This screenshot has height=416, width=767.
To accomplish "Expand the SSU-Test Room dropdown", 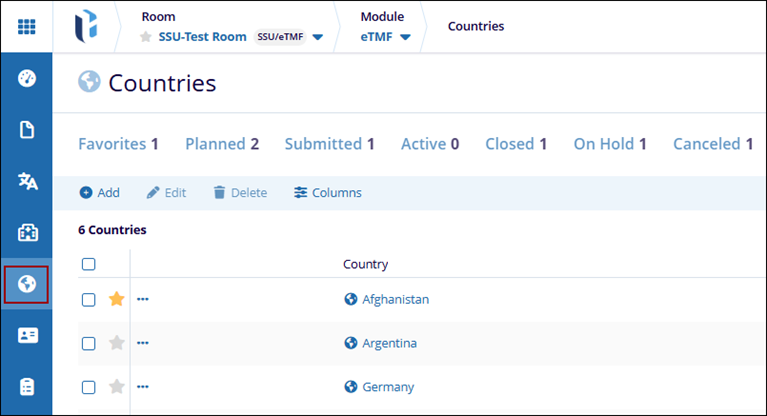I will click(318, 38).
